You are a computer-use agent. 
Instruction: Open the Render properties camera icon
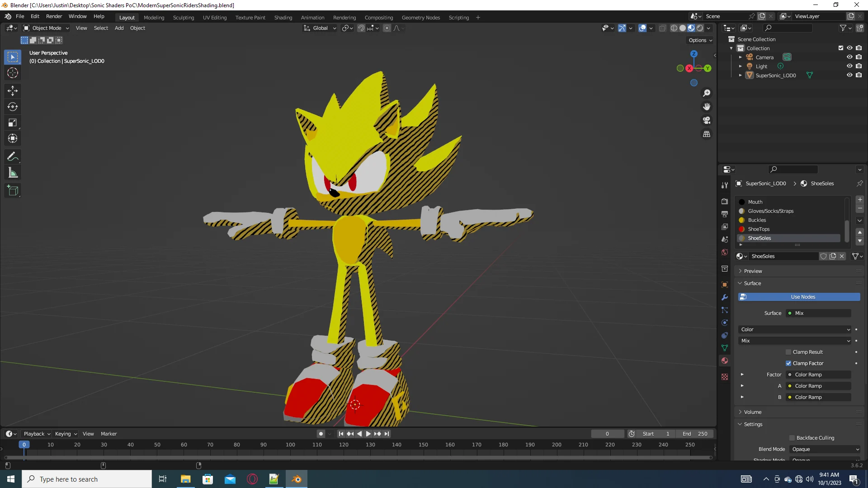724,201
